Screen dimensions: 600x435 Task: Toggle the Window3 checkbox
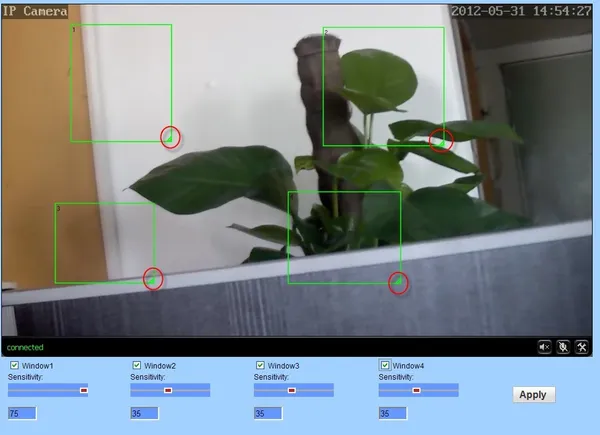(x=261, y=366)
